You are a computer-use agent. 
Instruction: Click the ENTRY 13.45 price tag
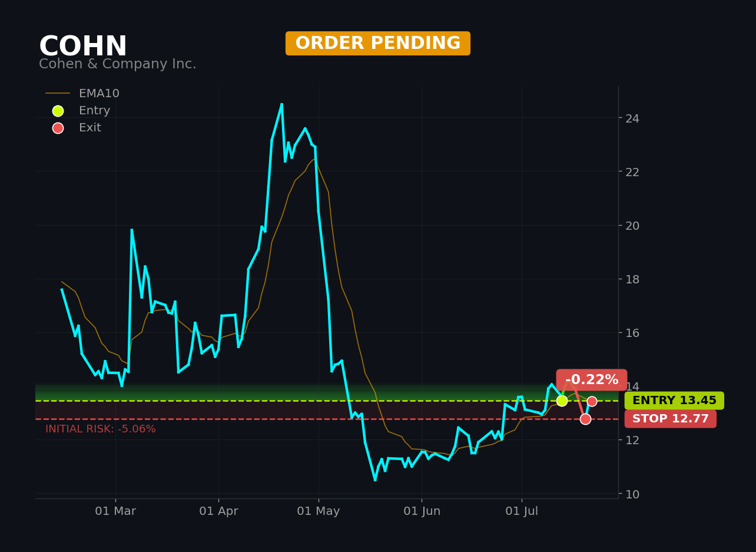point(674,401)
